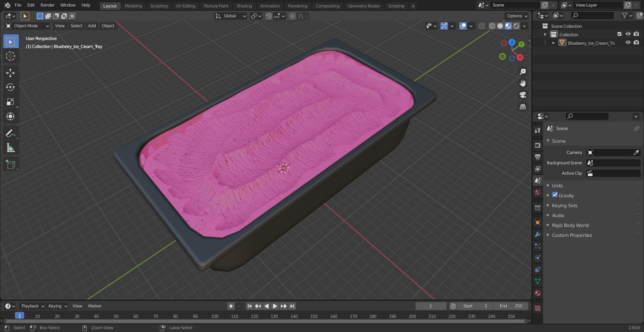Toggle proportional editing button

pyautogui.click(x=292, y=16)
